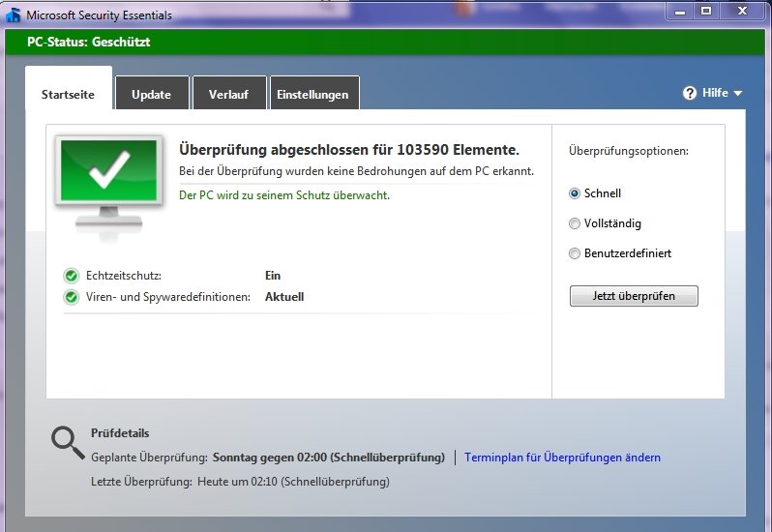Click the Überprüfung abgeschlossen heading text
Viewport: 772px width, 532px height.
(348, 150)
